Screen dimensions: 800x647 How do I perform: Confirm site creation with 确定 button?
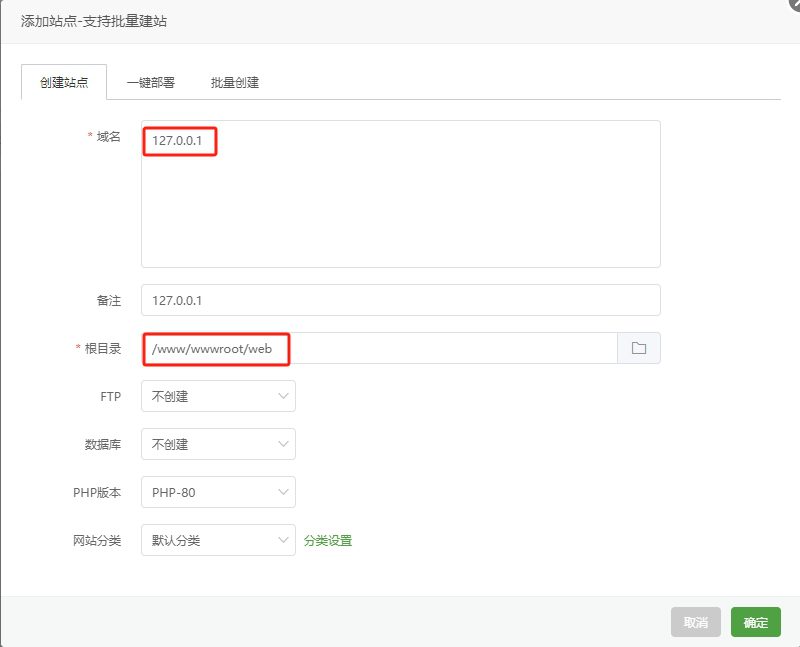click(755, 622)
